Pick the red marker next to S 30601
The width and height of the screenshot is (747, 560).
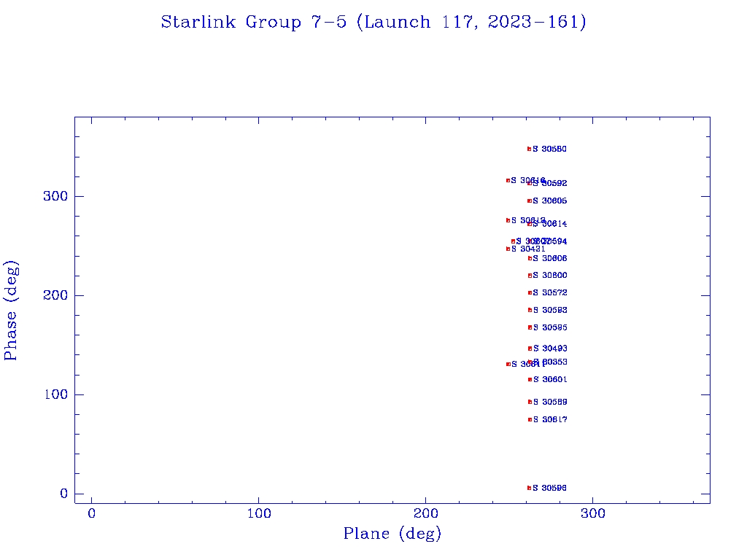point(530,379)
